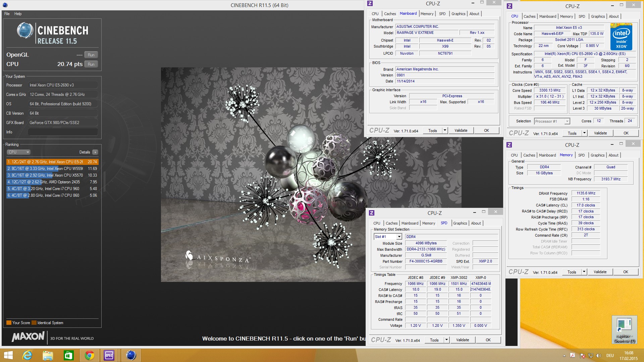The width and height of the screenshot is (644, 362).
Task: Click the CPU-Z Mainboard window logo icon
Action: 370,3
